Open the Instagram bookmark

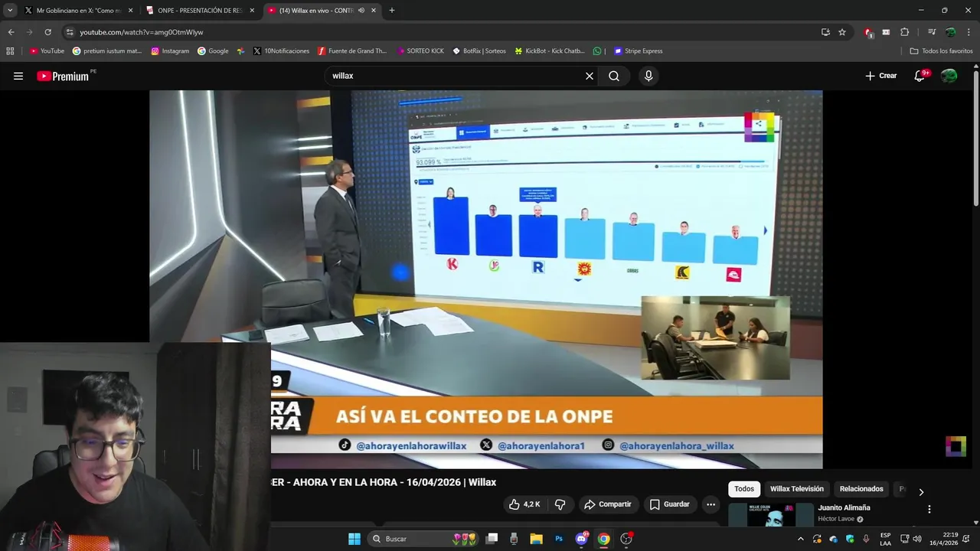170,51
